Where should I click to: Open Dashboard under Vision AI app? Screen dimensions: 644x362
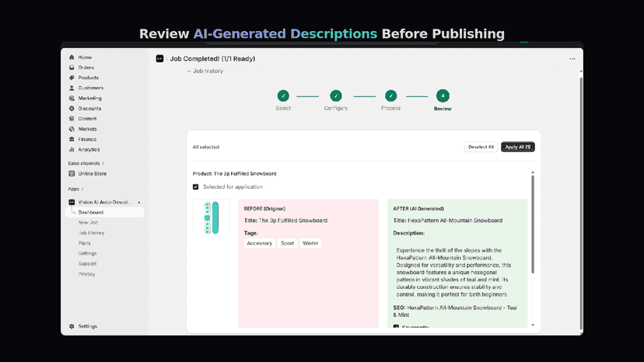click(x=105, y=212)
